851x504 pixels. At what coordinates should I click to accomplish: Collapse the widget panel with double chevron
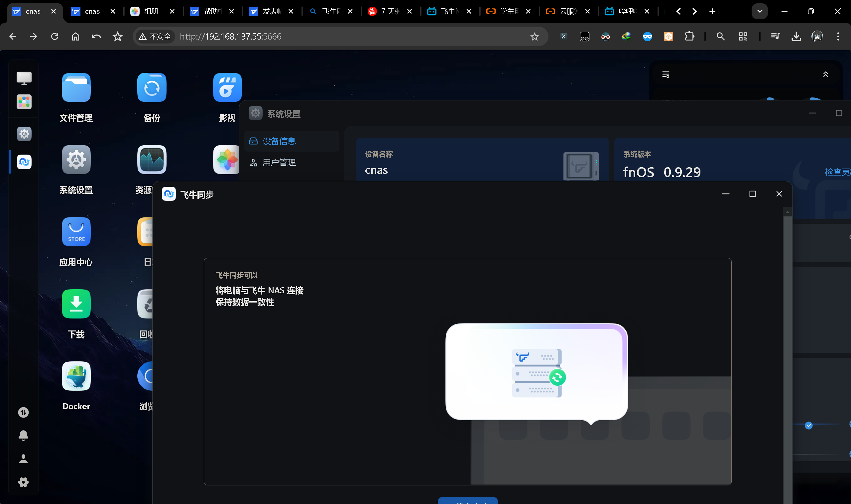[825, 74]
